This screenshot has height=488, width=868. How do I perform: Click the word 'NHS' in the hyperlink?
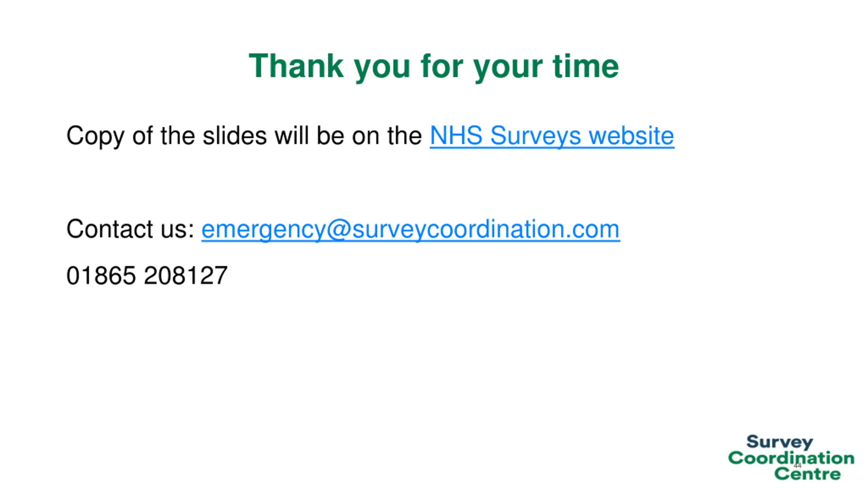pyautogui.click(x=456, y=136)
